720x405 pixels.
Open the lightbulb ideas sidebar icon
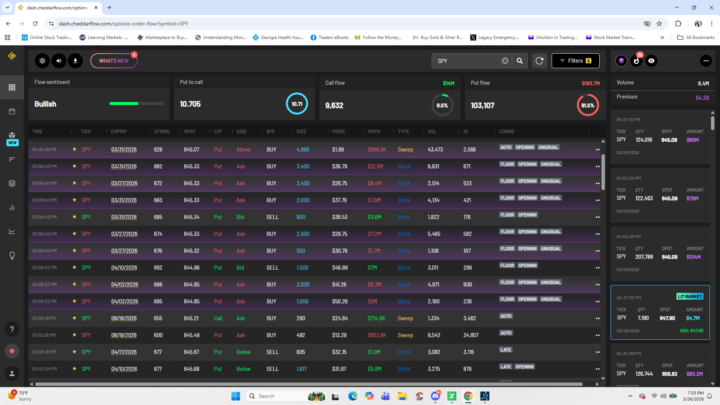click(12, 256)
